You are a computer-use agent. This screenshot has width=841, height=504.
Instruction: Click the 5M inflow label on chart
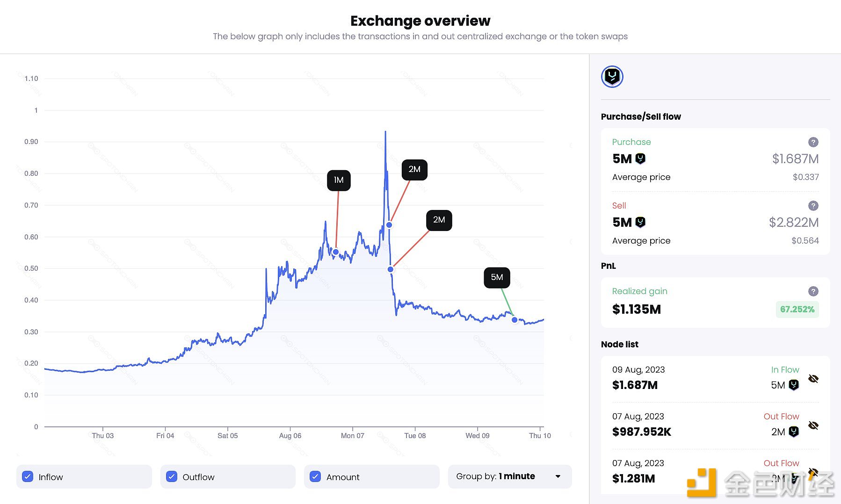(x=497, y=277)
